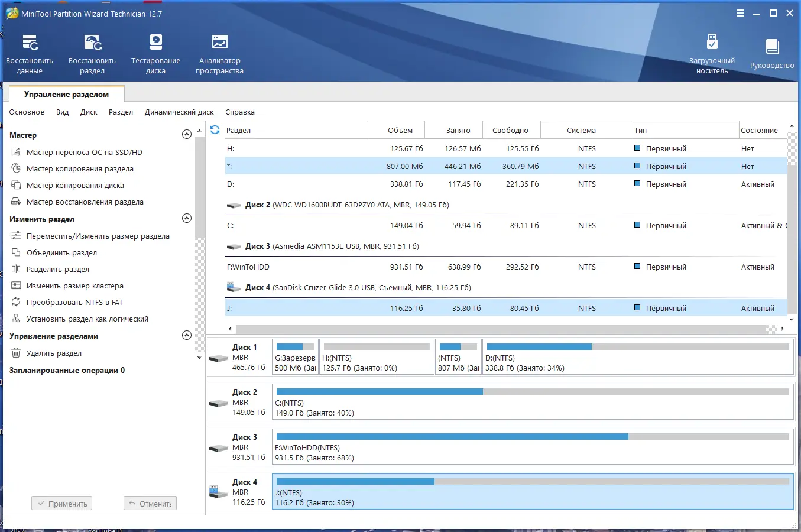Open the hamburger menu in the title bar
Screen dimensions: 801x532
click(740, 12)
